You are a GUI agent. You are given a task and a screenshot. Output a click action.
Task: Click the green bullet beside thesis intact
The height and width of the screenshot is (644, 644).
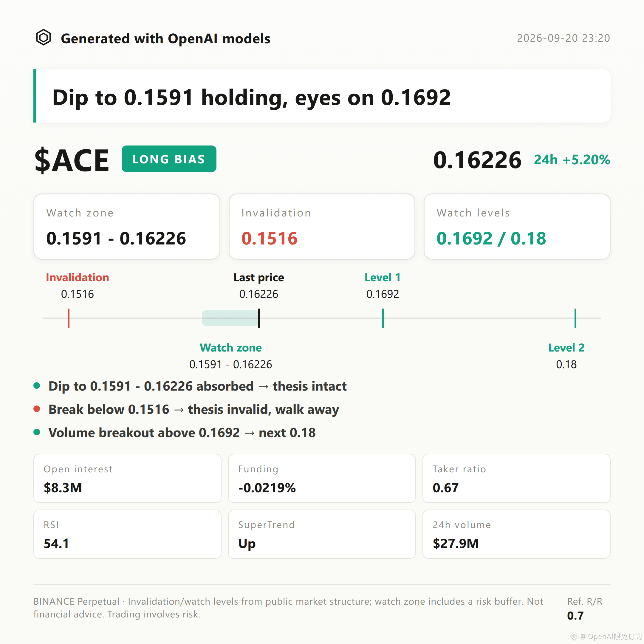tap(37, 386)
